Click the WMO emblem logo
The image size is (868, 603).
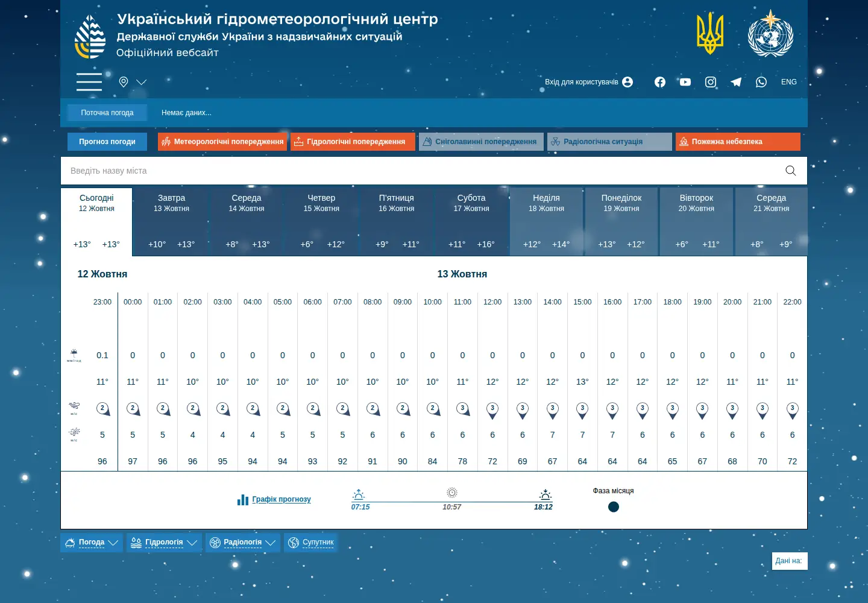pos(770,33)
